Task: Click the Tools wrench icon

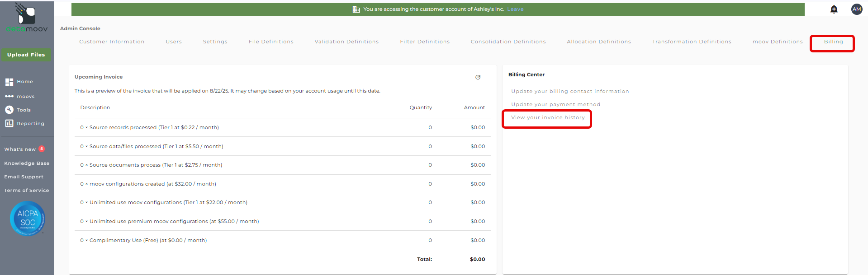Action: click(x=9, y=110)
